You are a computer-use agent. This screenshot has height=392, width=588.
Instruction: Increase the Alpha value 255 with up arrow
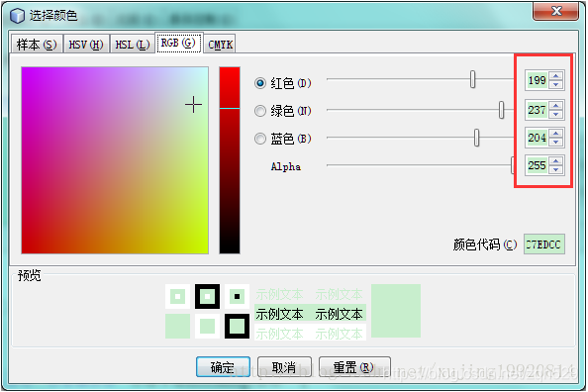click(x=555, y=161)
